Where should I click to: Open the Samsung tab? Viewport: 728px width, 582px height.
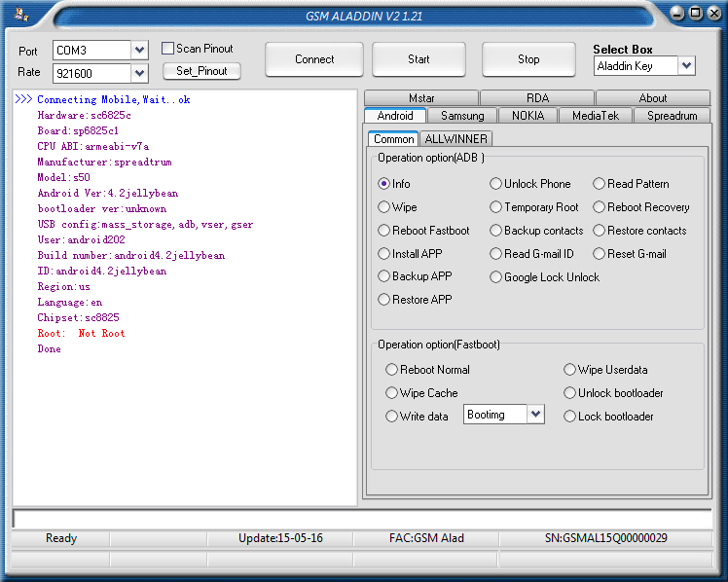coord(462,116)
